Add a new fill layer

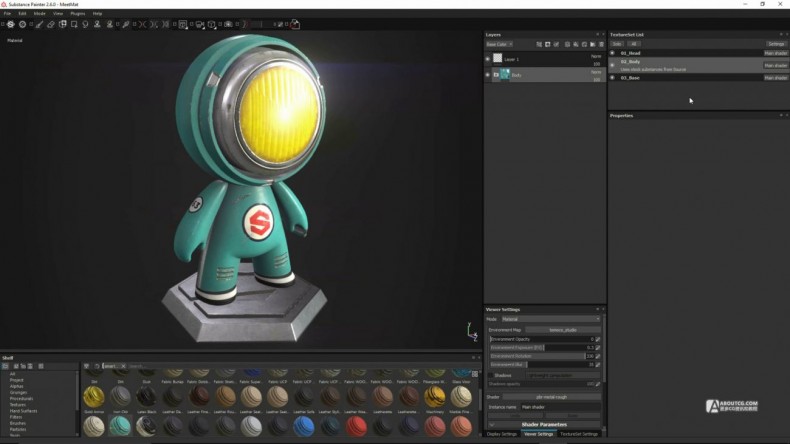pos(576,44)
